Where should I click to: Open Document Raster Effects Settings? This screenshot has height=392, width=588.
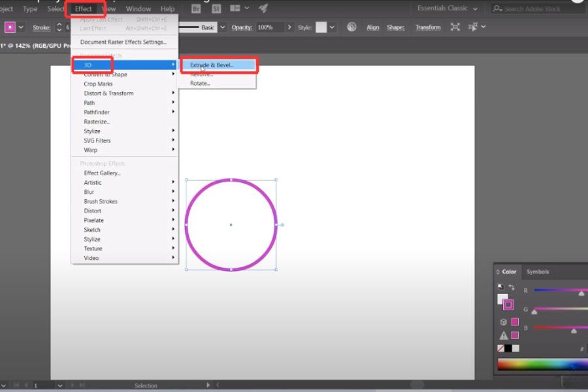pos(123,42)
